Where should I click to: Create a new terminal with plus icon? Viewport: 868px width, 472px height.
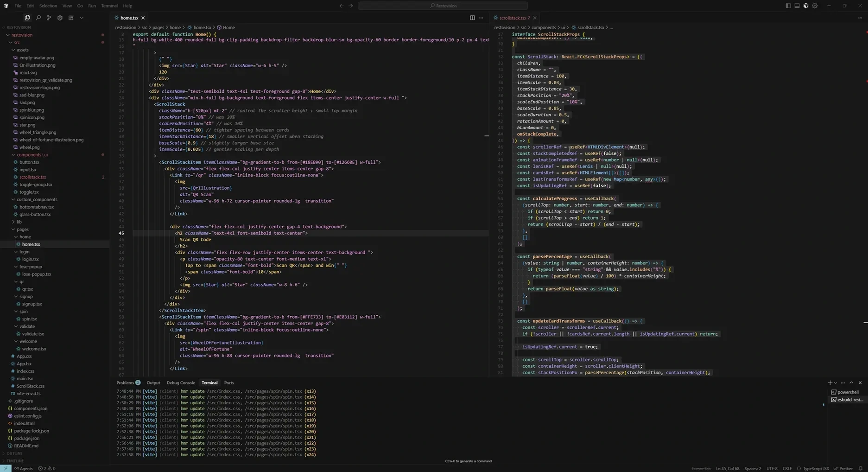[x=830, y=383]
